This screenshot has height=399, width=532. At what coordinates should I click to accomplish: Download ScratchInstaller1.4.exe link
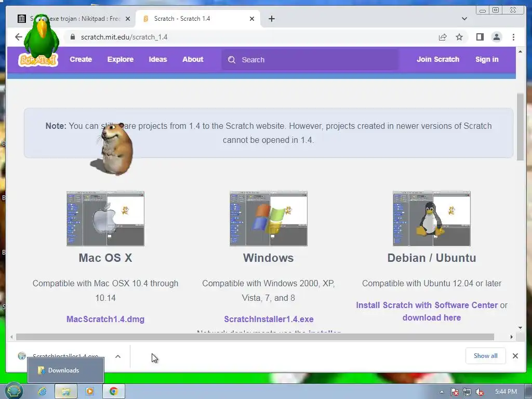pyautogui.click(x=269, y=320)
